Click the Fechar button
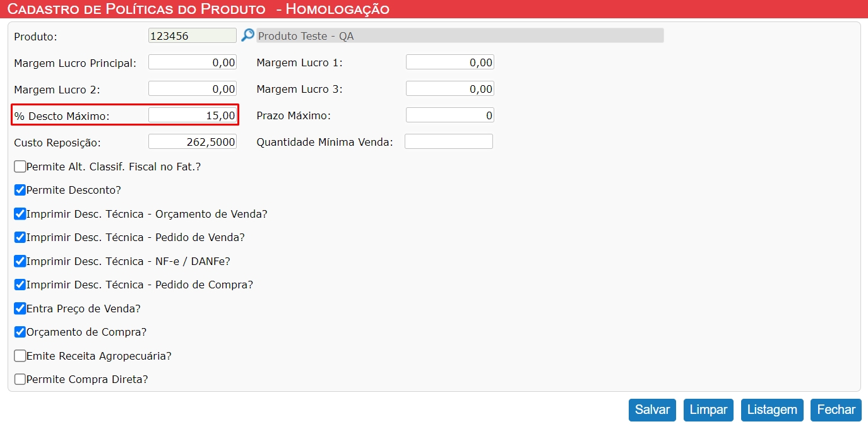This screenshot has height=424, width=868. click(x=836, y=409)
